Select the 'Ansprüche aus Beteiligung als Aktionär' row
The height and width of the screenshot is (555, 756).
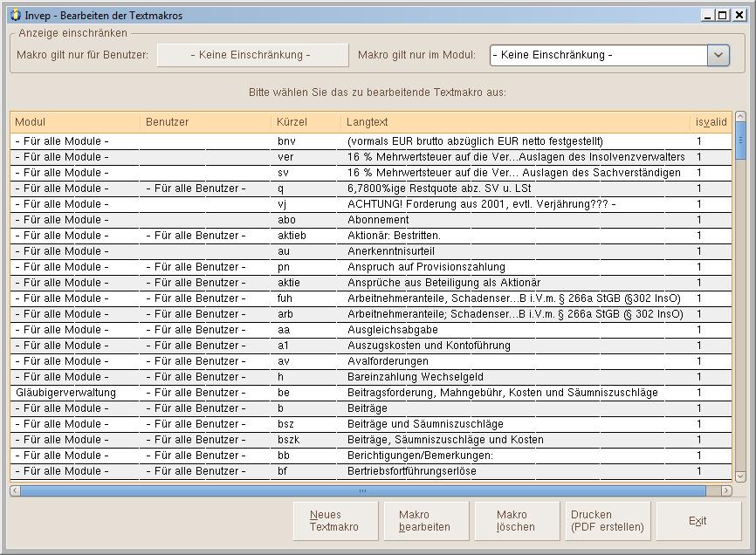pyautogui.click(x=371, y=283)
